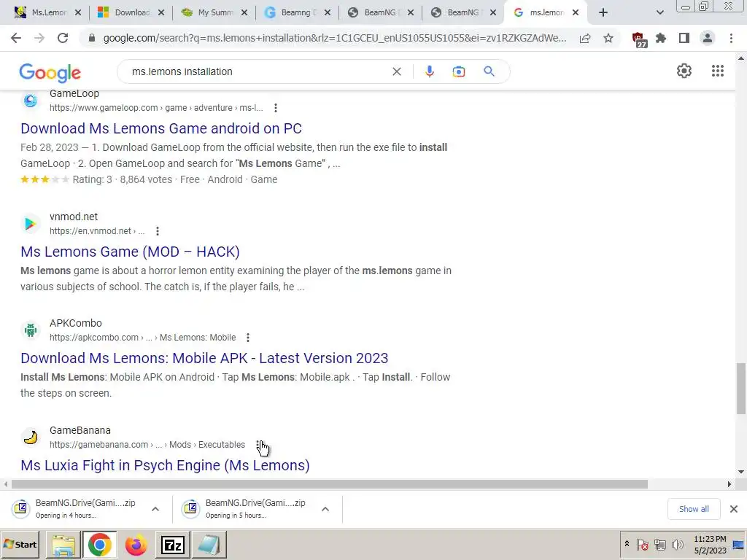Viewport: 747px width, 560px height.
Task: Open more options for APKCombo result
Action: pyautogui.click(x=248, y=338)
